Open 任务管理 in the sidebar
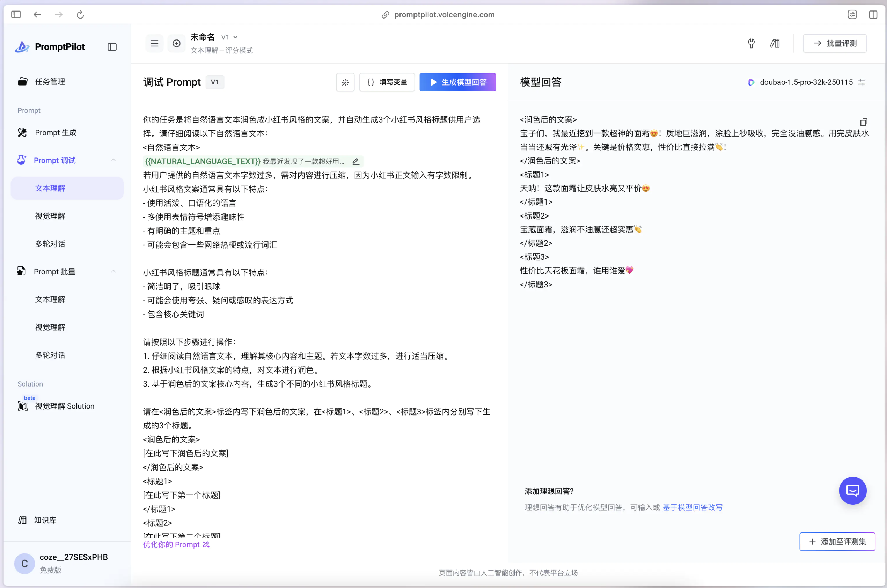Screen dimensions: 887x588 tap(50, 81)
